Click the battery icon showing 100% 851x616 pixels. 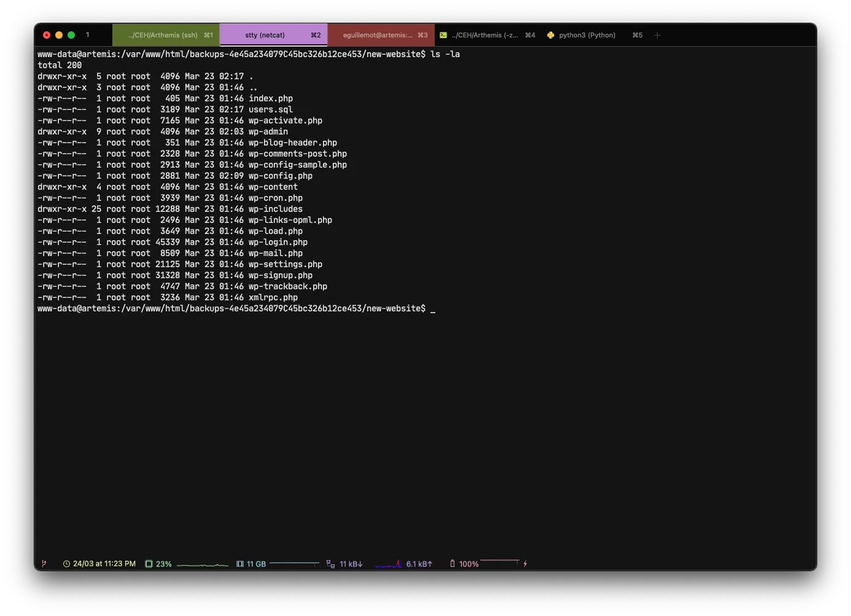[x=453, y=564]
